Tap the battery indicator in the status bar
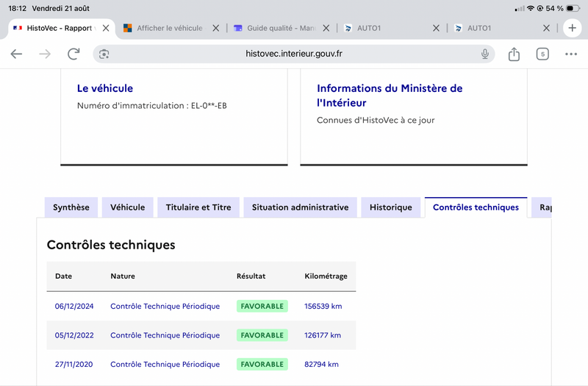Image resolution: width=588 pixels, height=386 pixels. point(573,8)
